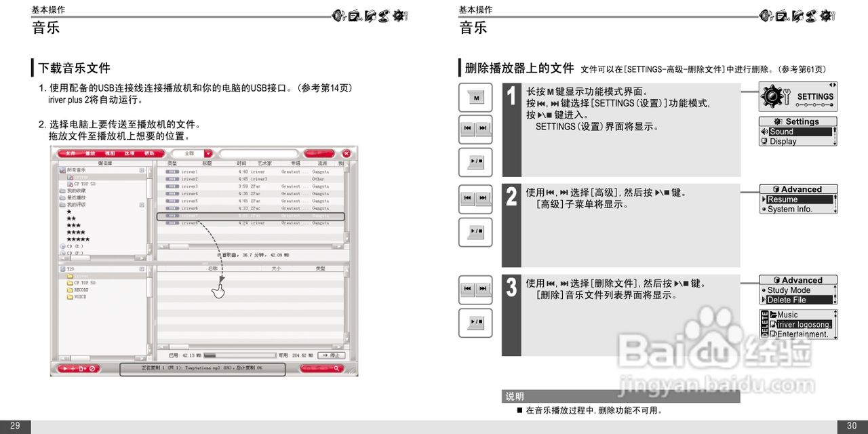Click the plus (+) icon in bottom-left toolbar

(73, 369)
